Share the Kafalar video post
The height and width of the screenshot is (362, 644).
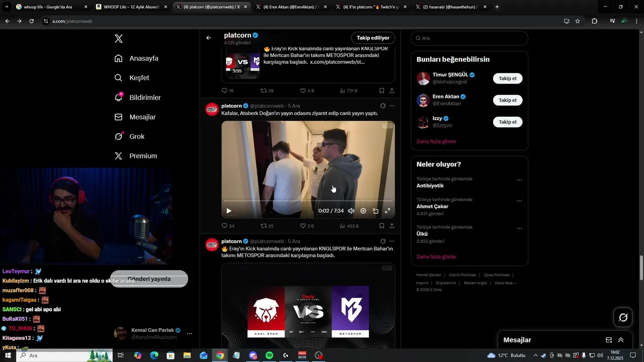click(392, 226)
